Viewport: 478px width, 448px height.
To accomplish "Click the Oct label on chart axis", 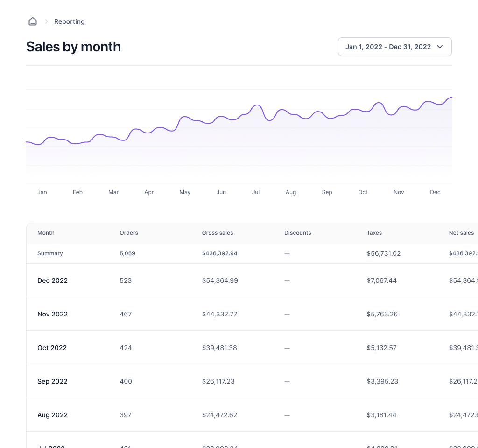I will pos(362,192).
